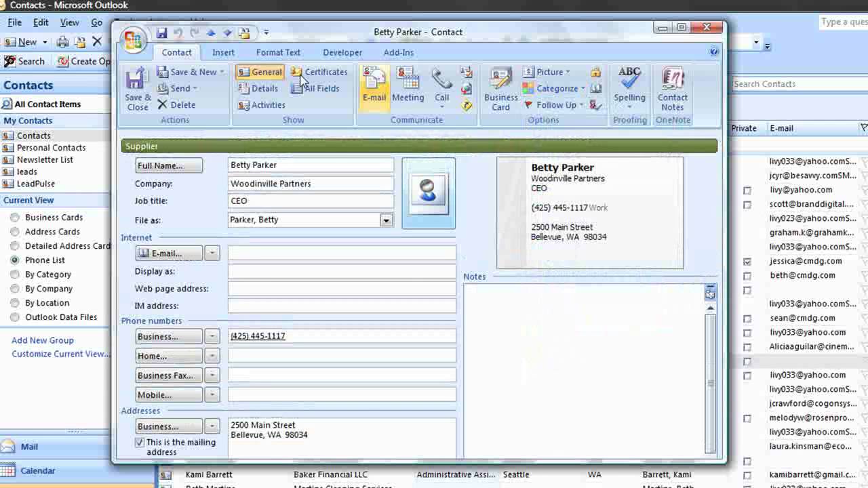Open the Office button menu
This screenshot has height=488, width=868.
coord(133,39)
